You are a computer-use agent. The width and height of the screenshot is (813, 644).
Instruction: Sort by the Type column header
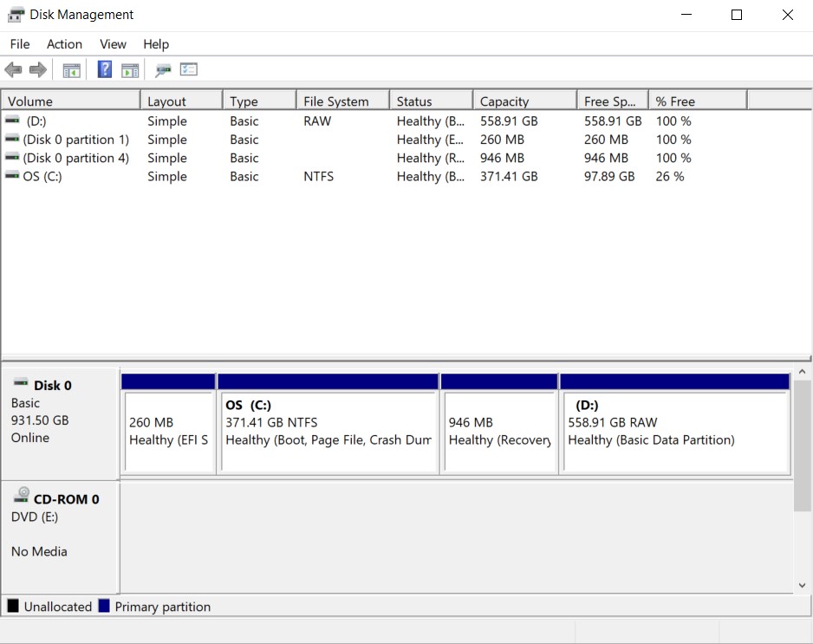click(x=260, y=101)
